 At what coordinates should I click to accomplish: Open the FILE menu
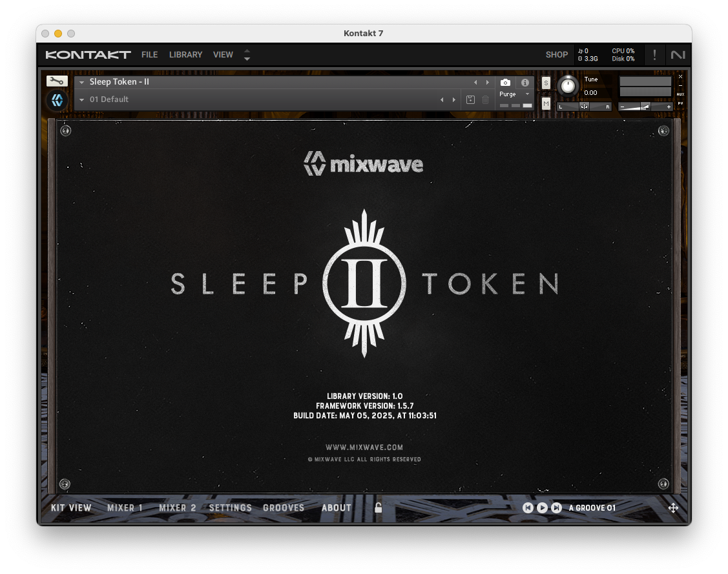149,55
